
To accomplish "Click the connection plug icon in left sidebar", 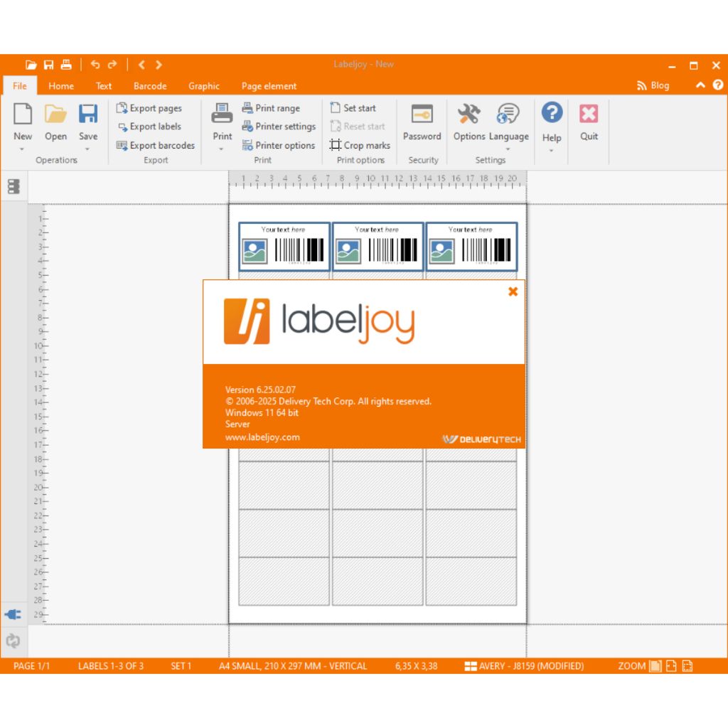I will 13,614.
